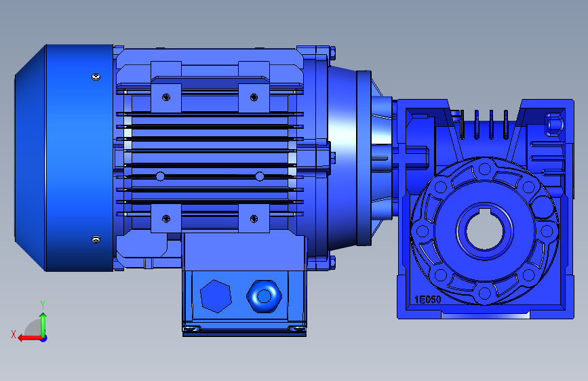
Task: Select the 1E050 marking on the gearbox
Action: (x=427, y=300)
